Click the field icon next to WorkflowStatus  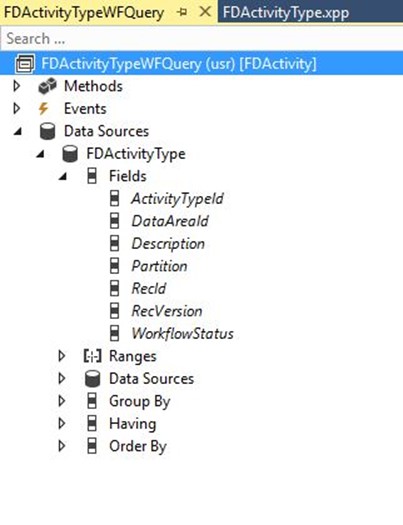tap(114, 333)
